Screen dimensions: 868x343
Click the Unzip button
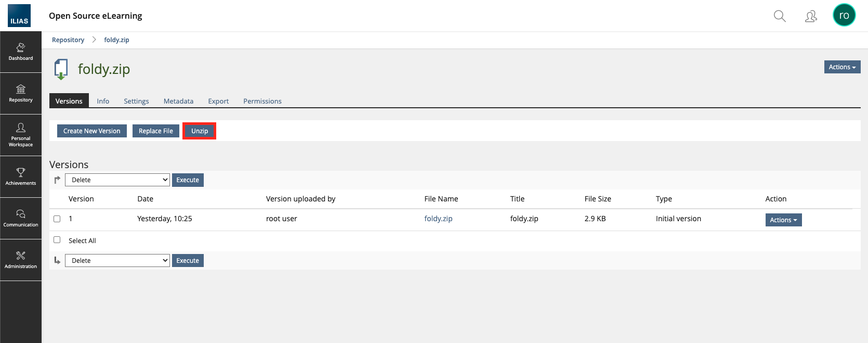point(200,131)
